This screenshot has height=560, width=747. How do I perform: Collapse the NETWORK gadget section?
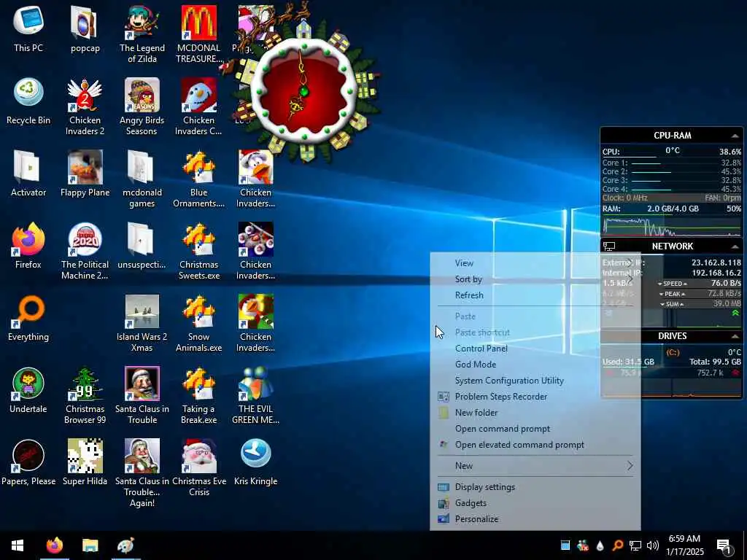[735, 246]
